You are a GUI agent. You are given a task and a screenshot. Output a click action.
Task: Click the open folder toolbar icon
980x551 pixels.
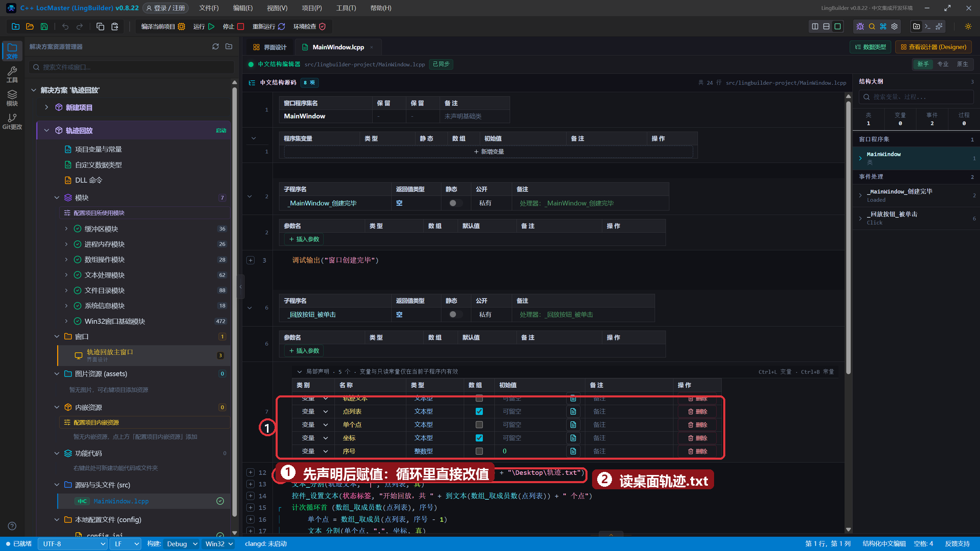coord(30,27)
